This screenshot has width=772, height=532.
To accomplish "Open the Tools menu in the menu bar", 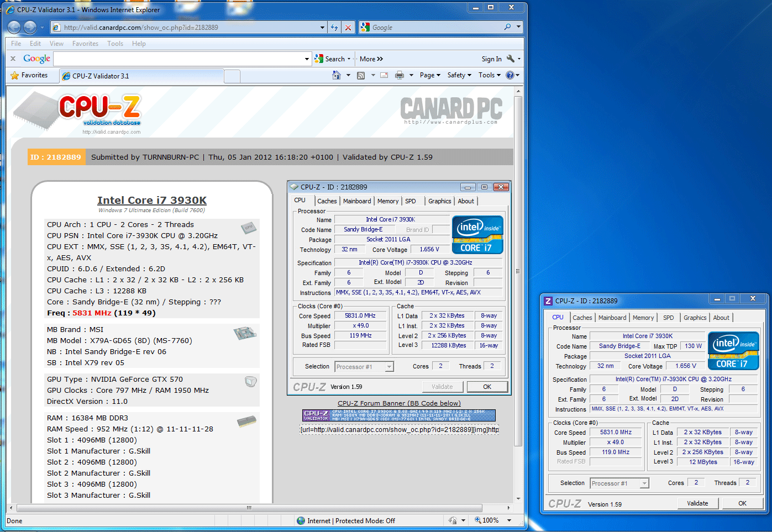I will [x=115, y=44].
